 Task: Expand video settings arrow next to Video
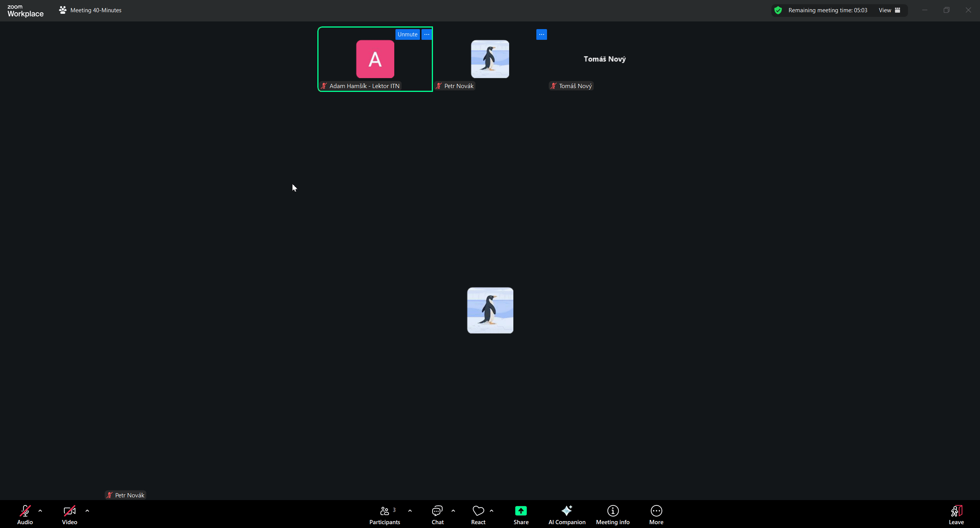pyautogui.click(x=87, y=511)
